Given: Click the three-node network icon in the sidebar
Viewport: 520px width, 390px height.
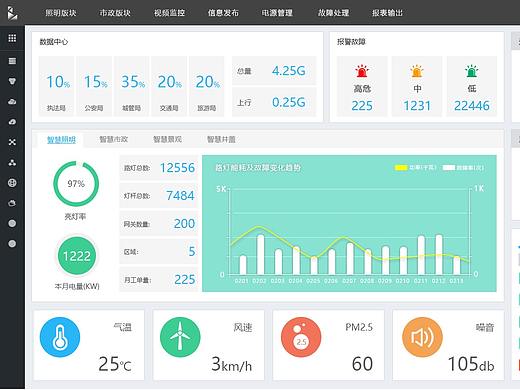Looking at the screenshot, I should point(12,163).
